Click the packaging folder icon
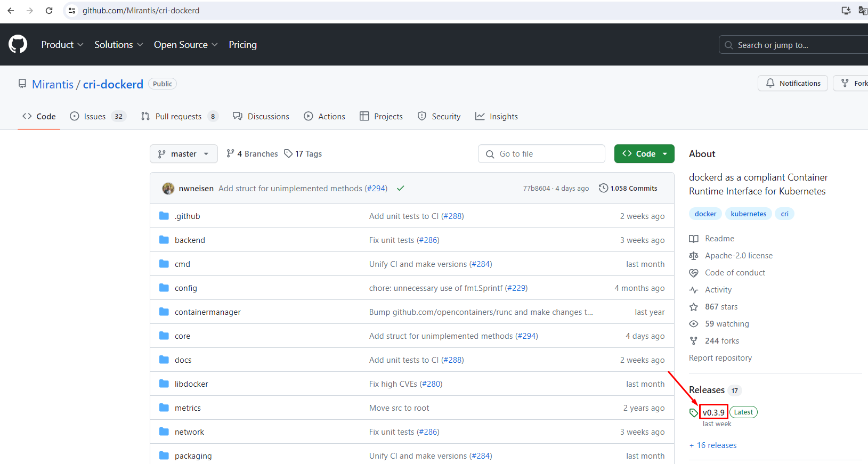Screen dimensions: 868x464 164,455
